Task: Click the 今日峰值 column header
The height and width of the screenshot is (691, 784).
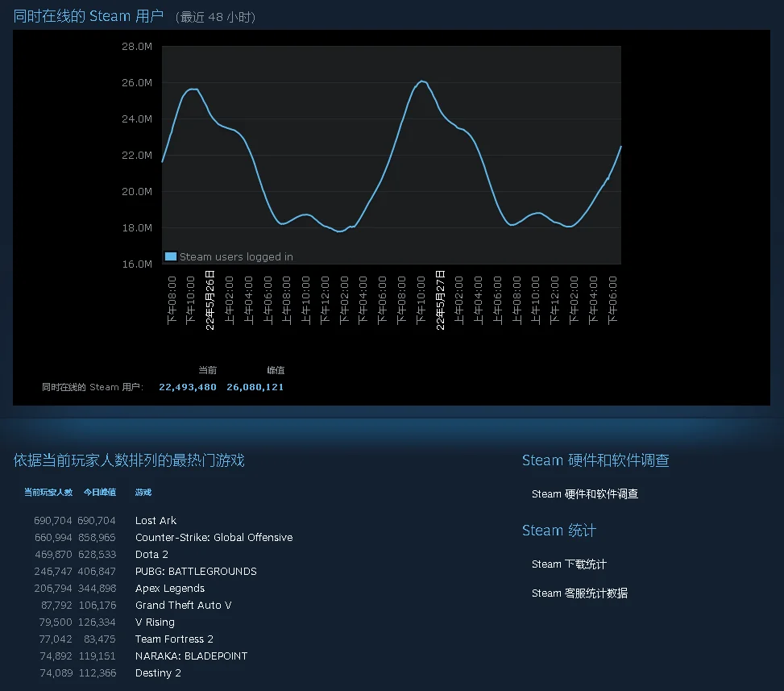Action: click(100, 493)
